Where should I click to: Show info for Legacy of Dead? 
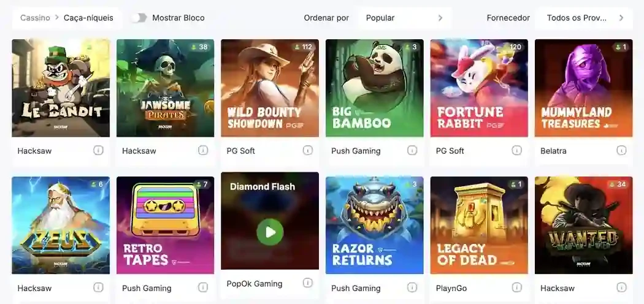[516, 287]
